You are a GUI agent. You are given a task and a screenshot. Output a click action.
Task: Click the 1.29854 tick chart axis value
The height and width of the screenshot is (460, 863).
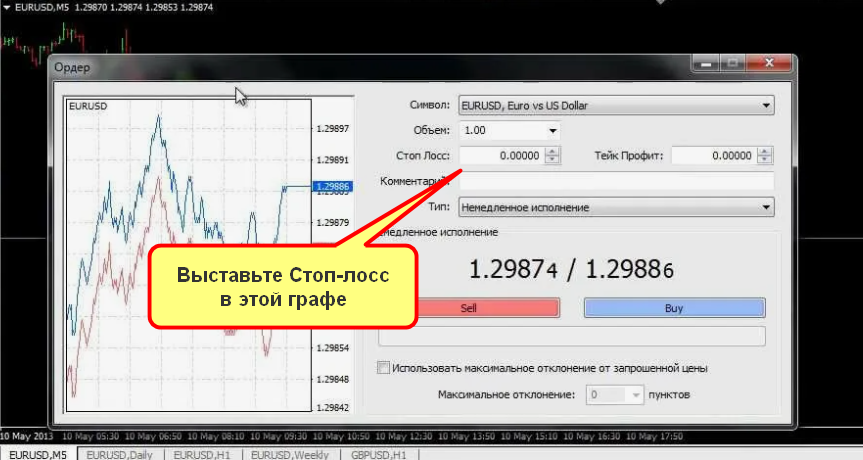coord(332,348)
